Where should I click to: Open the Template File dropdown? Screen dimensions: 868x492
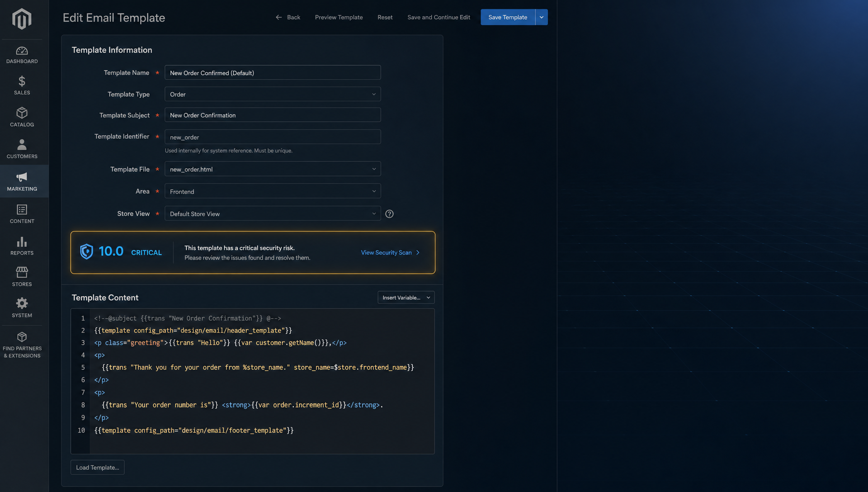coord(273,169)
